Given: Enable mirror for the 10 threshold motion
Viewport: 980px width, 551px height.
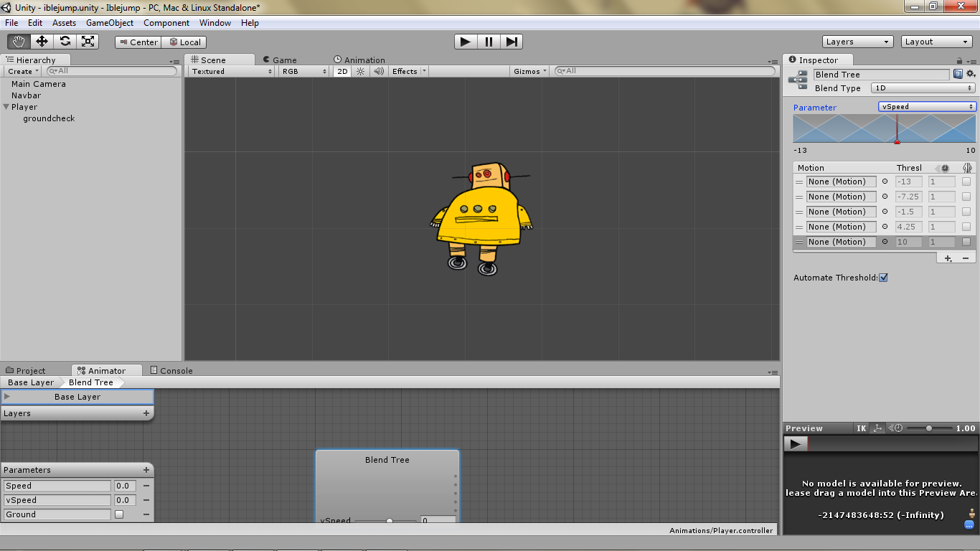Looking at the screenshot, I should pyautogui.click(x=966, y=242).
